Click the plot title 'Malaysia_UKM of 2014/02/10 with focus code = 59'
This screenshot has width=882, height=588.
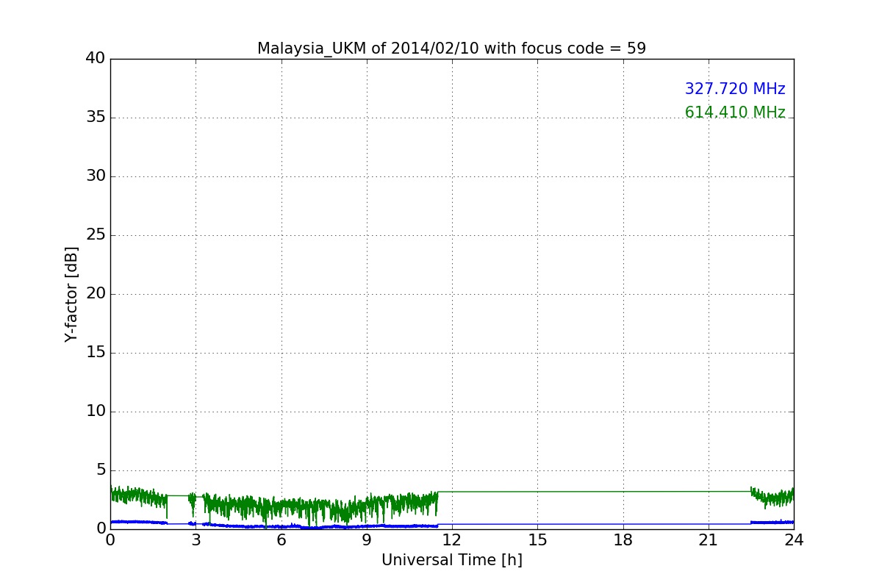coord(451,49)
